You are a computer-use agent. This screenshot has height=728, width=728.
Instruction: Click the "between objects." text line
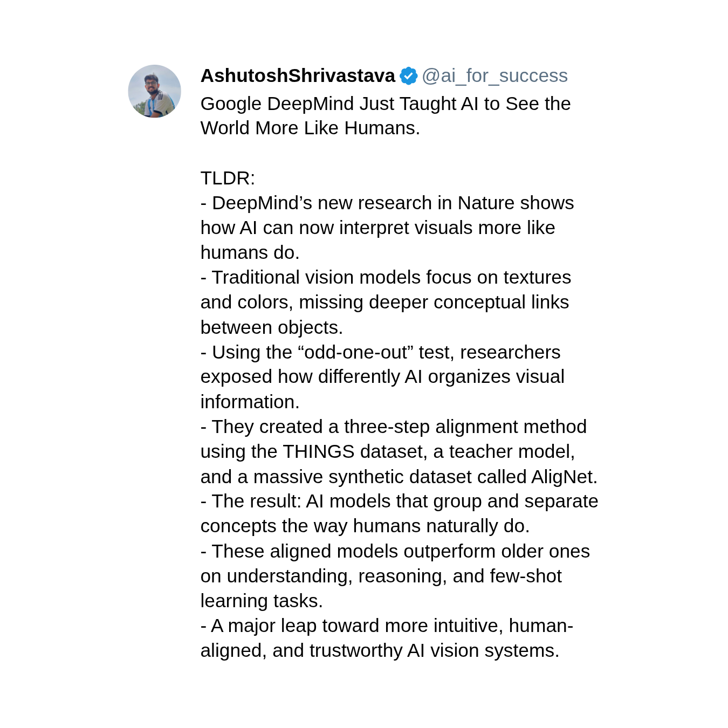[x=271, y=327]
